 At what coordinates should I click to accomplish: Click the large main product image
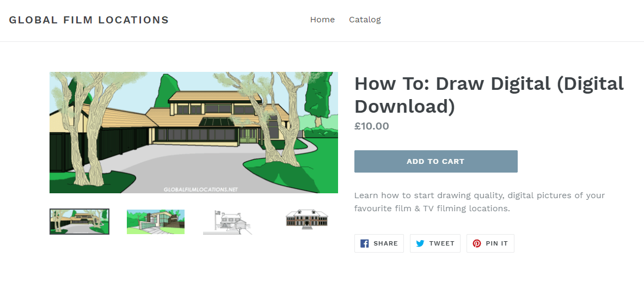pyautogui.click(x=193, y=132)
